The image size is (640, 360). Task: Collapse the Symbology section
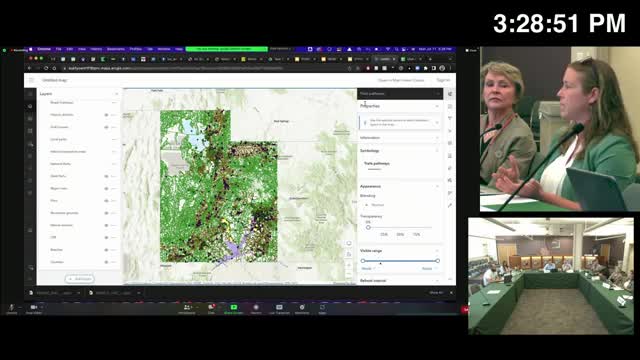coord(437,151)
